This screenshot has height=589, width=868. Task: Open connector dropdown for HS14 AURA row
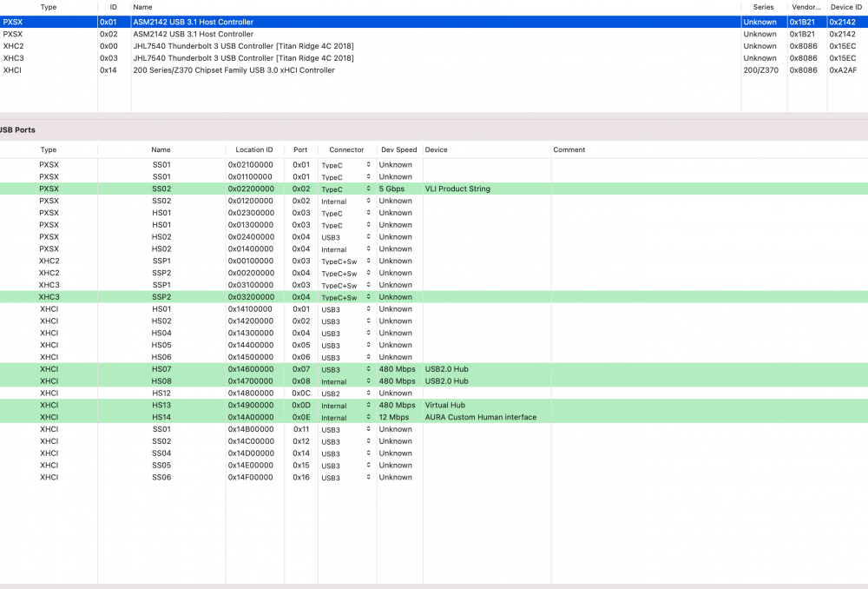coord(346,417)
